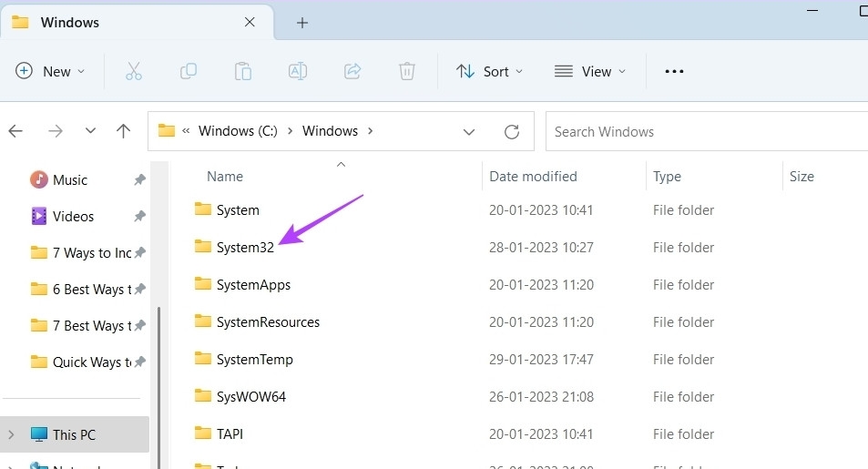Select the System folder name
This screenshot has height=469, width=868.
pos(238,210)
